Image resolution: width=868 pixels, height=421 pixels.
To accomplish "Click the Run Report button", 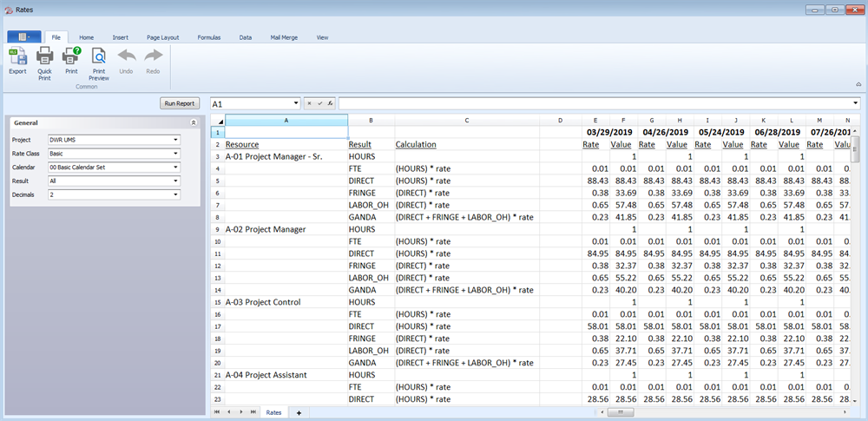I will [x=181, y=103].
